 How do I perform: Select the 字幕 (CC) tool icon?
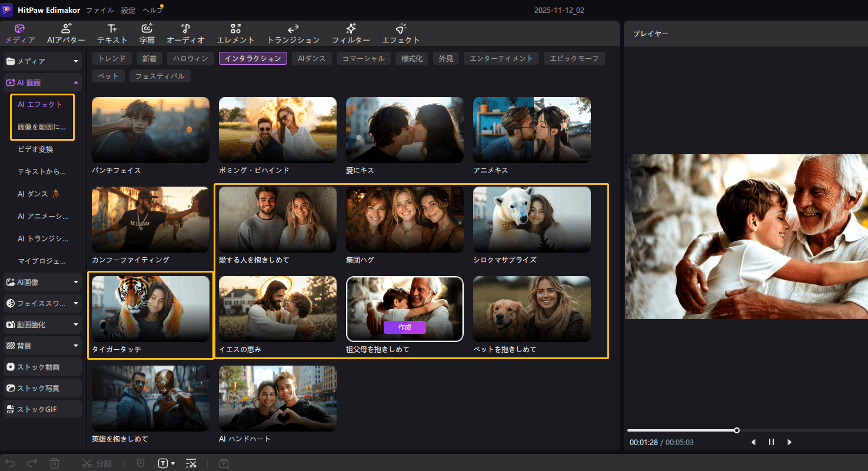tap(147, 28)
